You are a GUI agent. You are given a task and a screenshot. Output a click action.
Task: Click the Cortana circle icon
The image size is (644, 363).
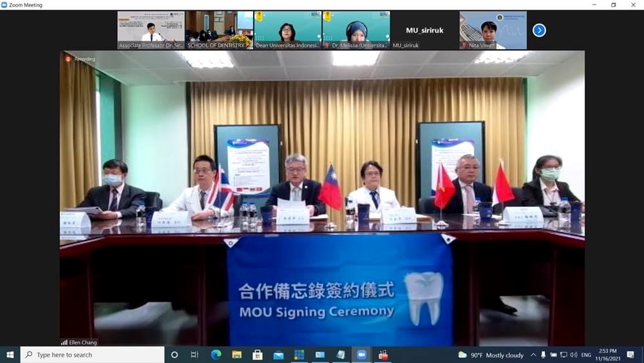[x=174, y=355]
